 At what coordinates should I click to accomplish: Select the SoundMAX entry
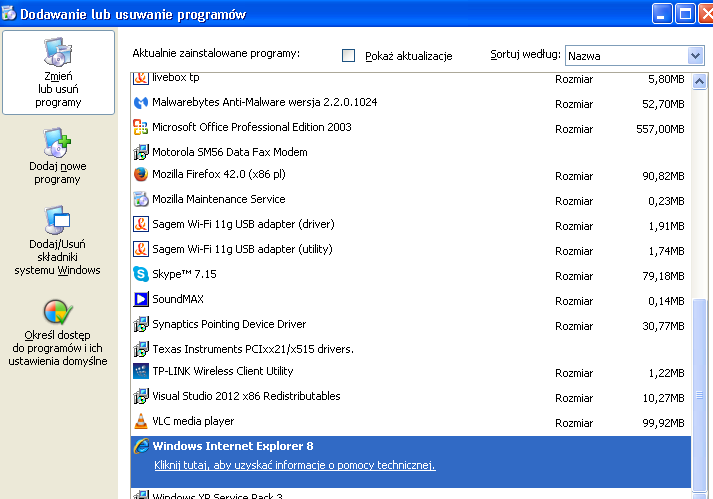(411, 300)
